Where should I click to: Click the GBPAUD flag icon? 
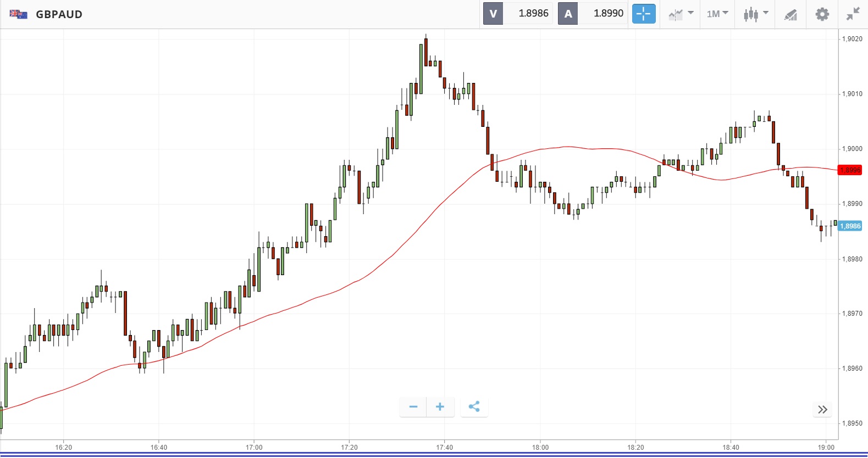[18, 14]
